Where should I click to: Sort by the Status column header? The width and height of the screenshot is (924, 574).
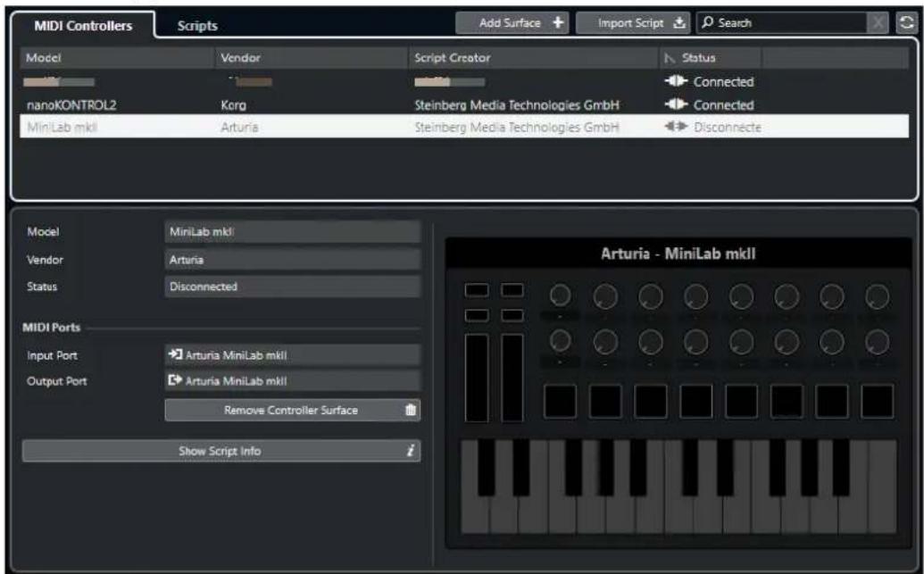point(711,58)
